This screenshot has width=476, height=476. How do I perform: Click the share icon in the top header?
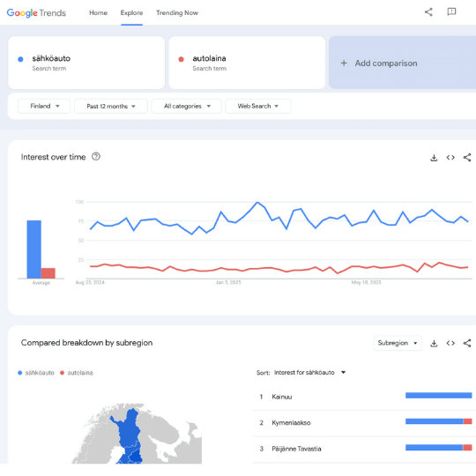click(x=428, y=12)
